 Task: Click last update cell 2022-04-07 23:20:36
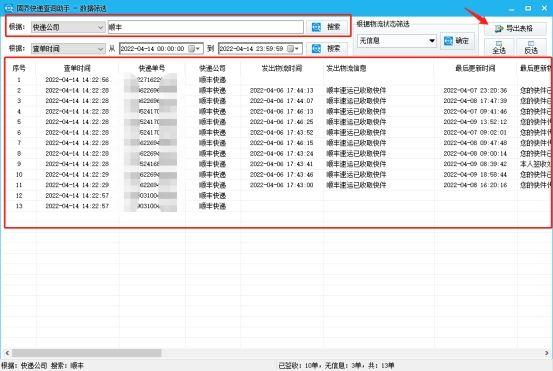click(x=475, y=90)
